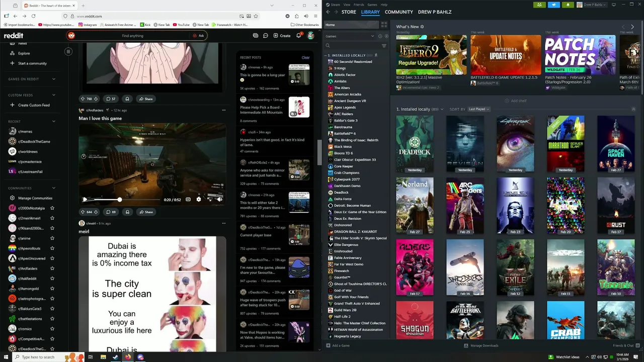Open What's New settings gear in Steam
Viewport: 644px width, 362px height.
422,27
